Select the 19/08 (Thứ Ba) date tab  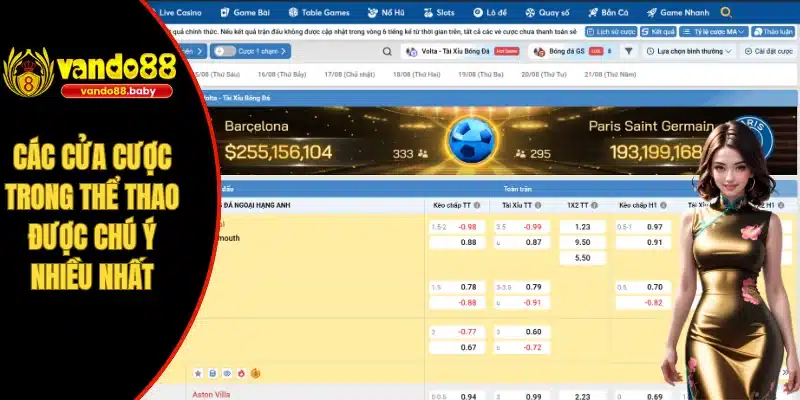tap(481, 74)
